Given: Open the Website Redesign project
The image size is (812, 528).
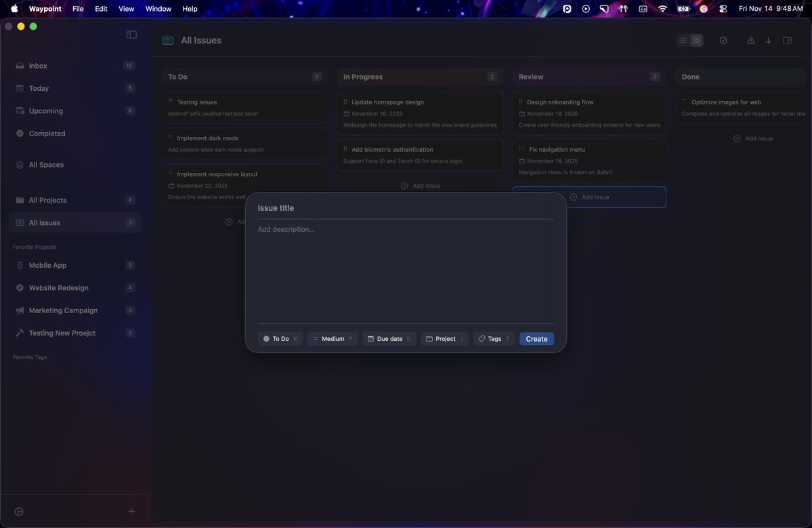Looking at the screenshot, I should click(58, 287).
